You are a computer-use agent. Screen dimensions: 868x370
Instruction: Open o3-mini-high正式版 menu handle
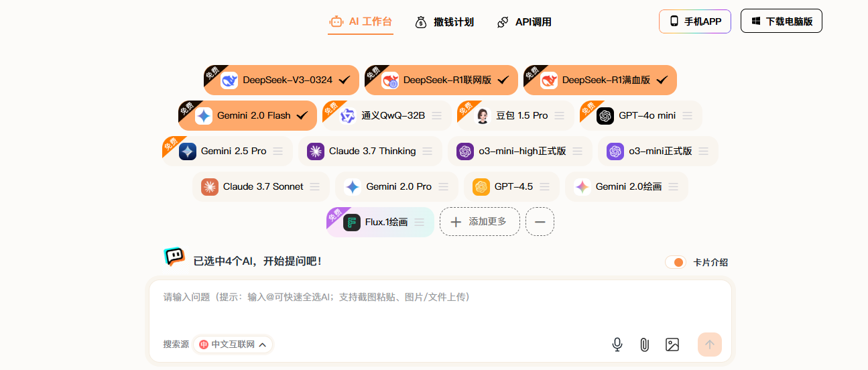pyautogui.click(x=578, y=151)
